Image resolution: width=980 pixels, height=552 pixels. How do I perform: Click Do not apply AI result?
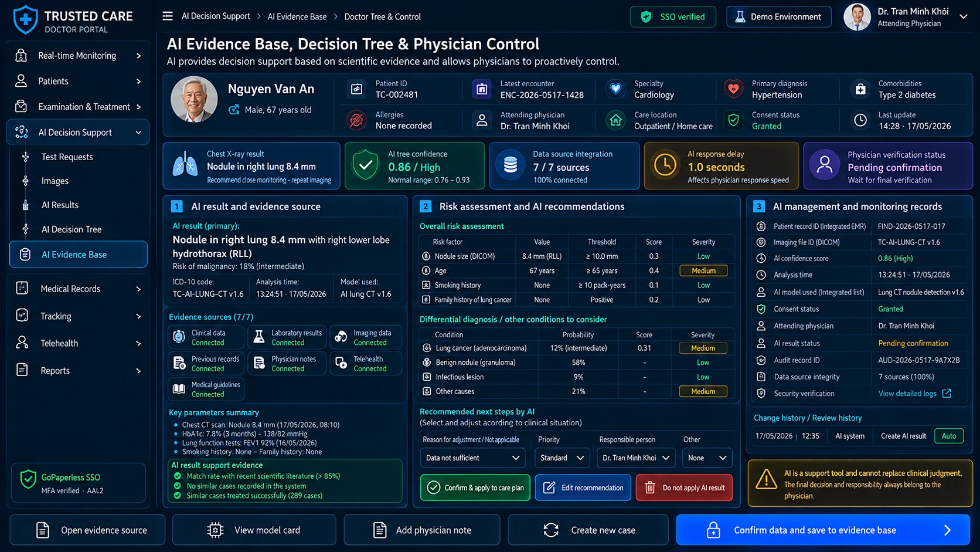tap(684, 487)
